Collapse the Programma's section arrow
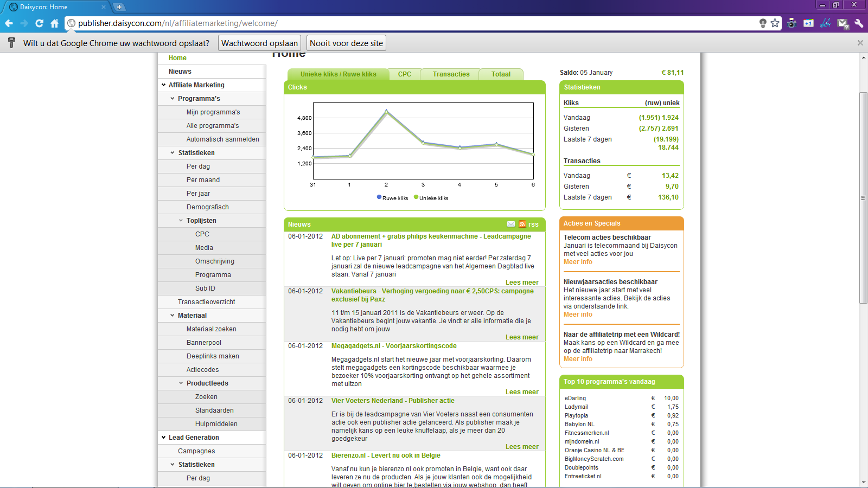Viewport: 868px width, 488px height. [173, 99]
